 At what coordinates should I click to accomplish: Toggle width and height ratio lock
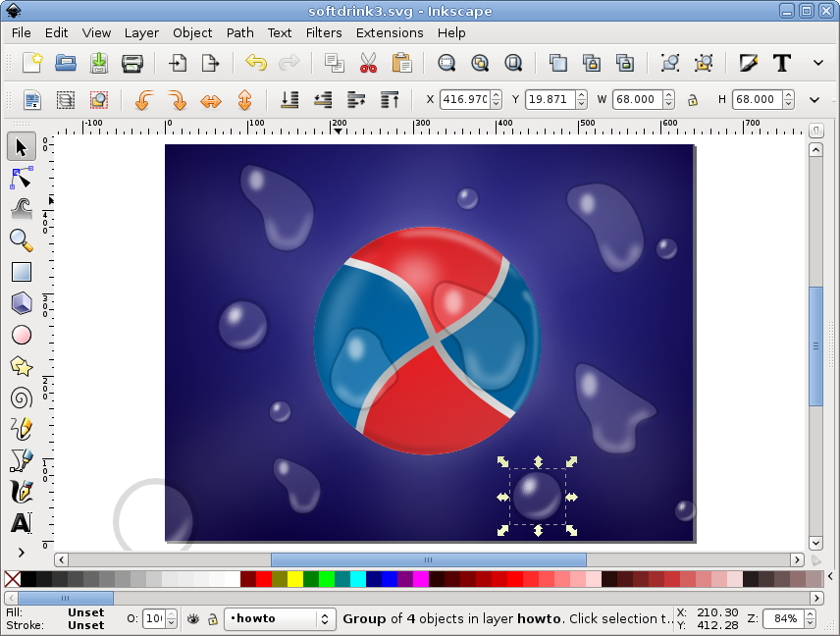coord(693,100)
